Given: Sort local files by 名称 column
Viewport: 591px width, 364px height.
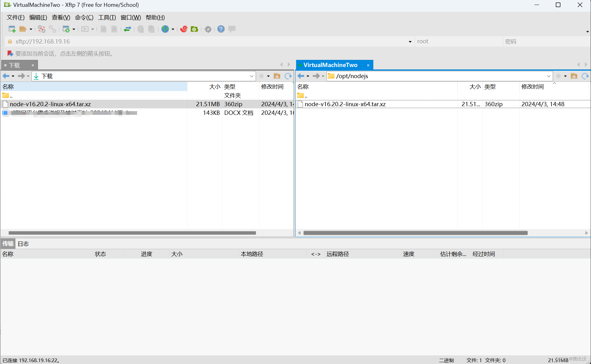Looking at the screenshot, I should click(x=94, y=87).
